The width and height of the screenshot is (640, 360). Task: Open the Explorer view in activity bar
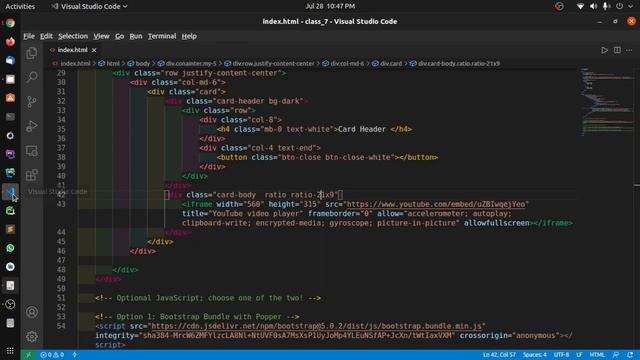tap(32, 53)
